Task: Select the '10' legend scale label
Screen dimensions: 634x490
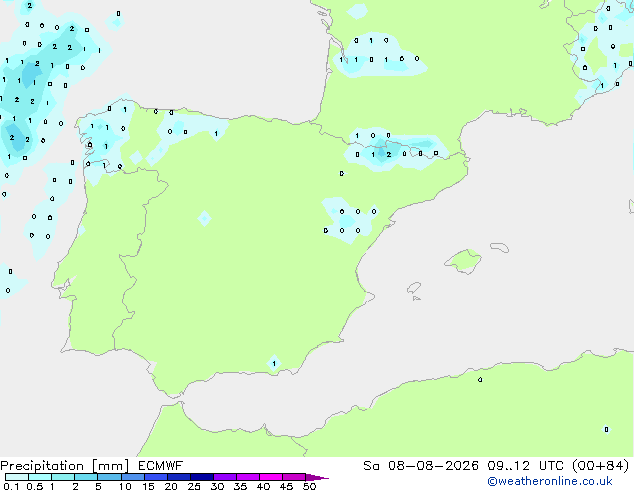Action: pyautogui.click(x=125, y=486)
